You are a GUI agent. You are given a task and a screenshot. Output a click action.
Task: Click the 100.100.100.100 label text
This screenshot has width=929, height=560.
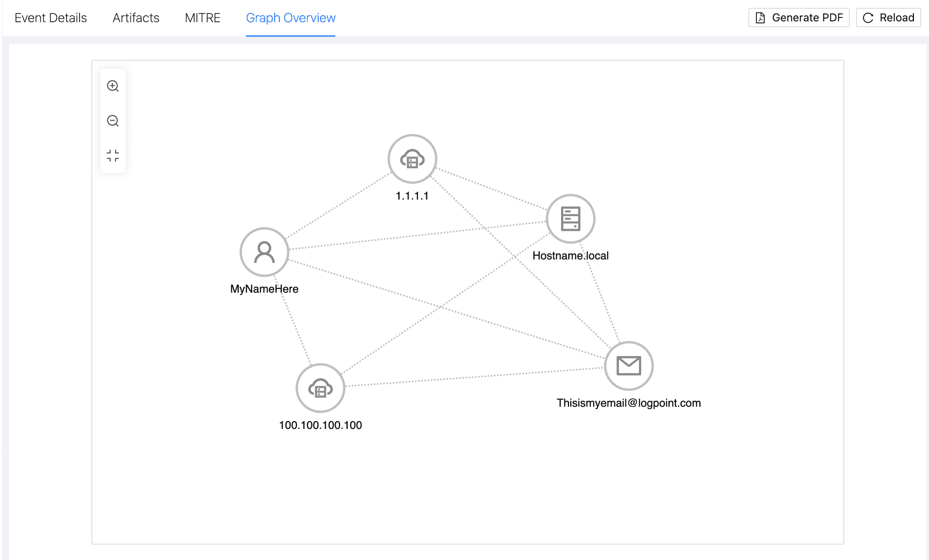point(320,425)
